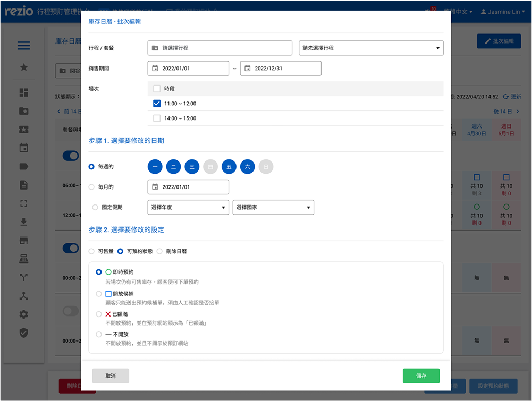The image size is (532, 401).
Task: Expand the 選擇國家 dropdown
Action: [273, 208]
